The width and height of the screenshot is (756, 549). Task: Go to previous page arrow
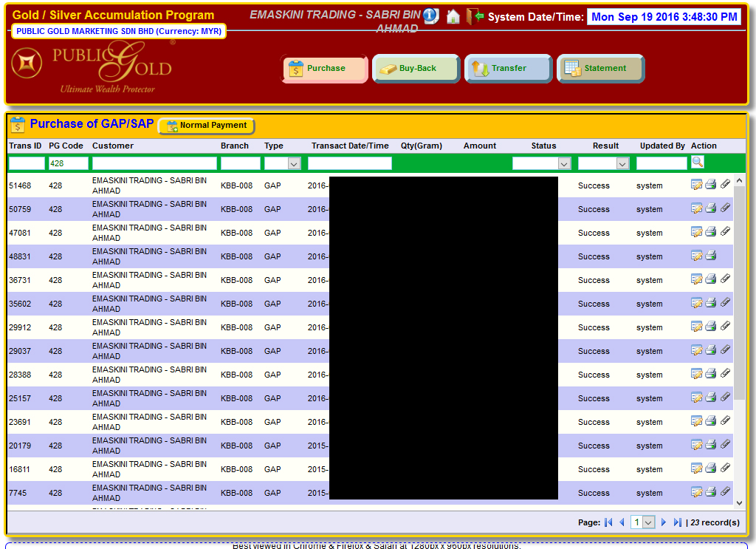(x=622, y=522)
